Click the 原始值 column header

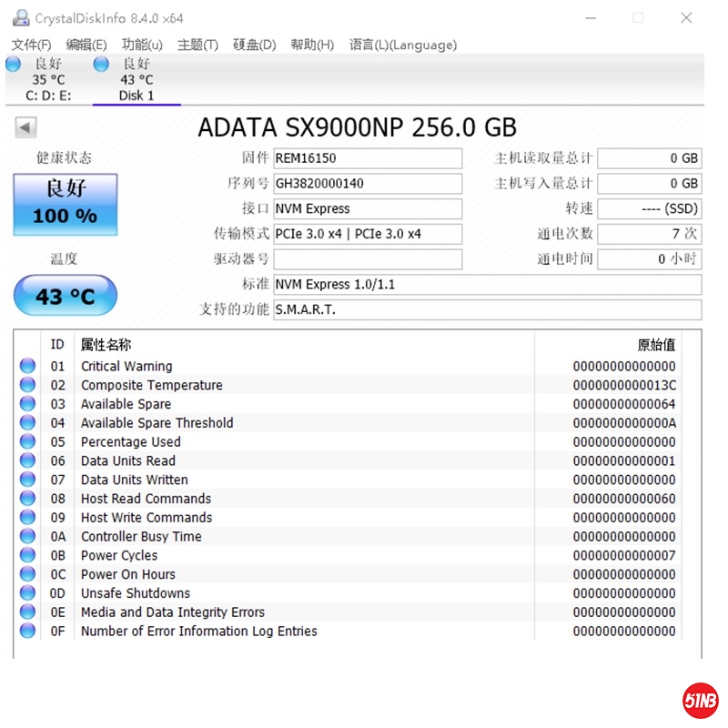pyautogui.click(x=655, y=344)
